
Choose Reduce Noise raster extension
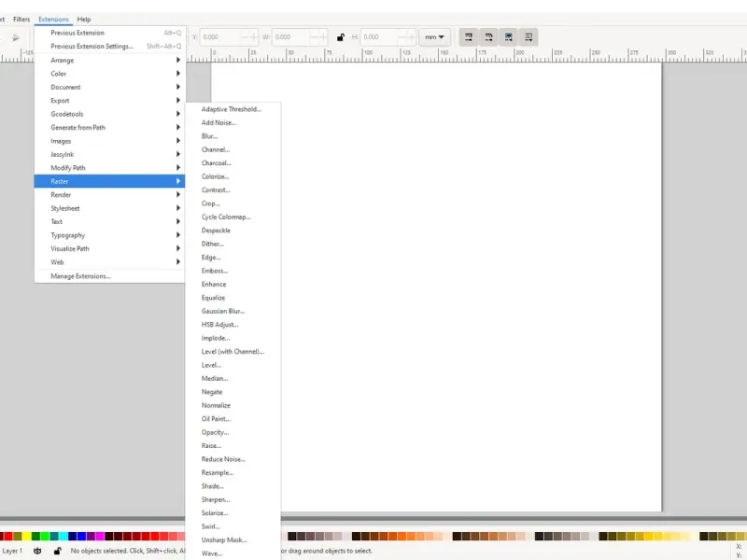pyautogui.click(x=233, y=459)
